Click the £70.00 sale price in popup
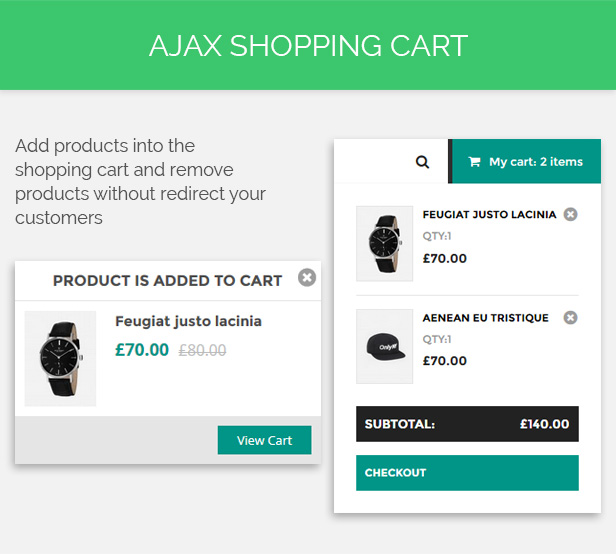Viewport: 616px width, 554px height. click(x=142, y=350)
